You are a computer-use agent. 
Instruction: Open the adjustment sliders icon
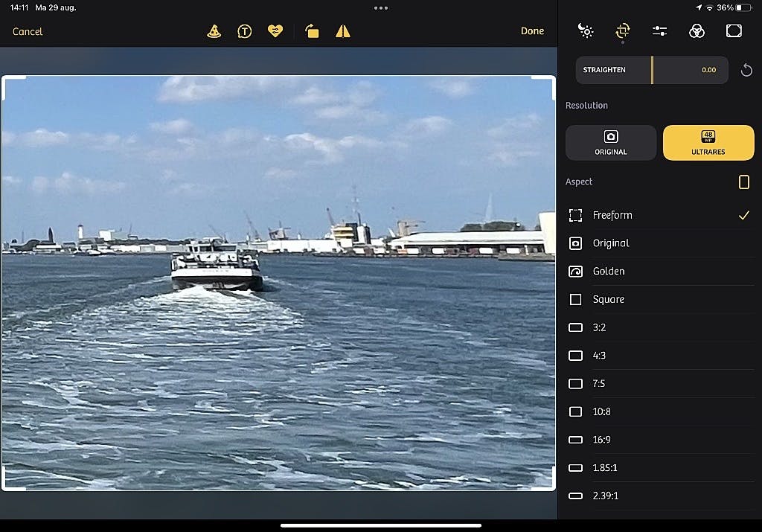[x=659, y=31]
